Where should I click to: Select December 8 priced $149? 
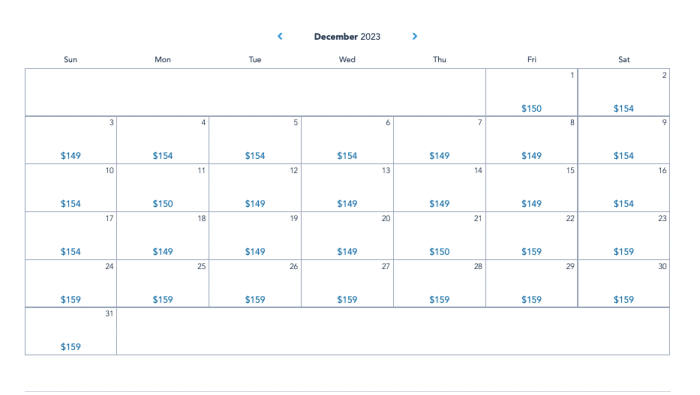pyautogui.click(x=531, y=140)
